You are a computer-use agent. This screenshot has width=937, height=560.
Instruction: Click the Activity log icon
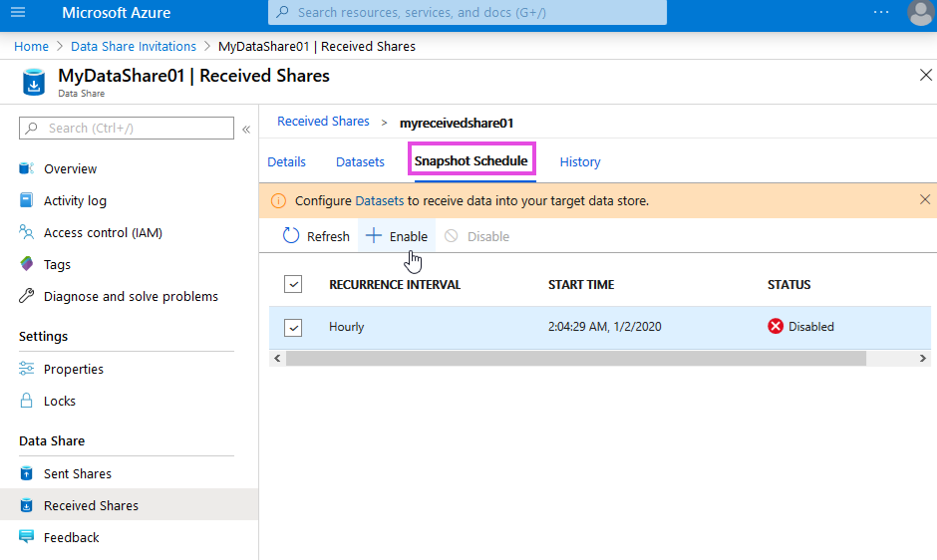coord(26,200)
